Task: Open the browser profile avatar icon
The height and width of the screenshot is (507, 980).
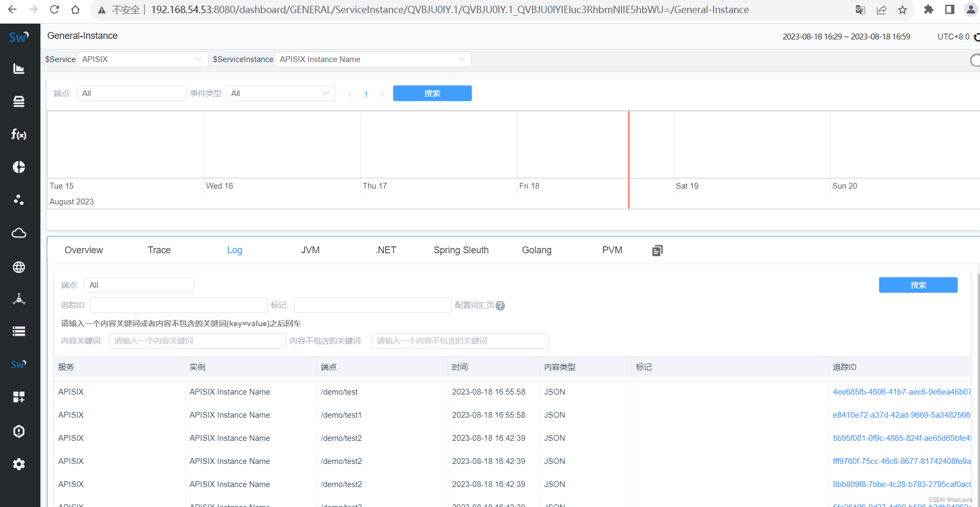Action: (x=971, y=9)
